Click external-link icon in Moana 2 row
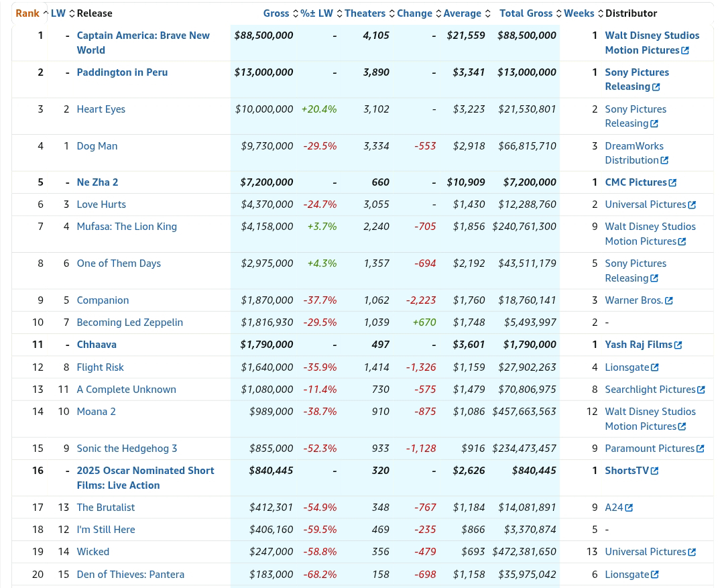The height and width of the screenshot is (588, 724). (682, 427)
